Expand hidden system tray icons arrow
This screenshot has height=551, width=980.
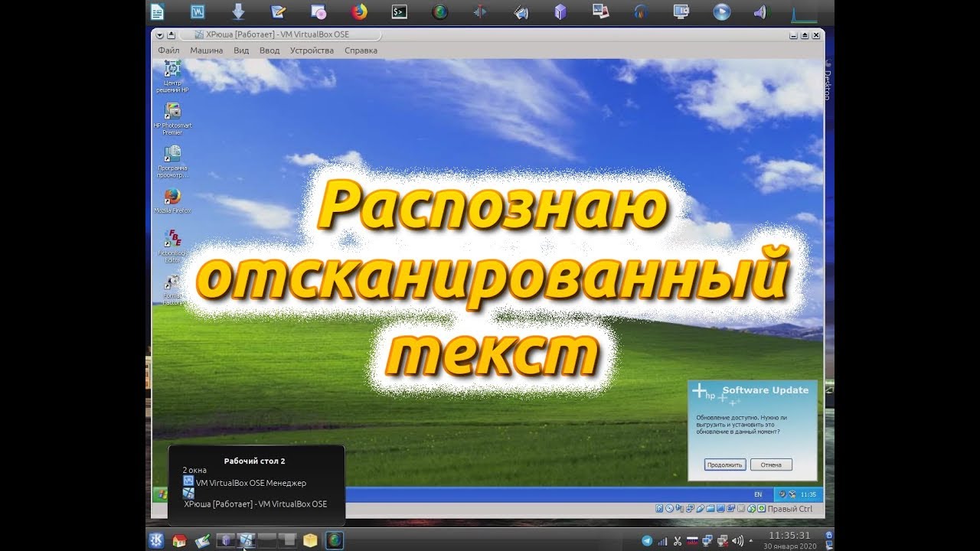(x=750, y=540)
